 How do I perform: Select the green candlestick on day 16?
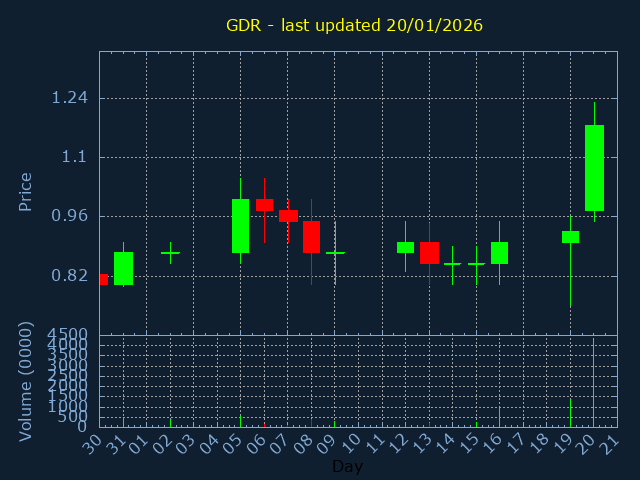pos(499,253)
